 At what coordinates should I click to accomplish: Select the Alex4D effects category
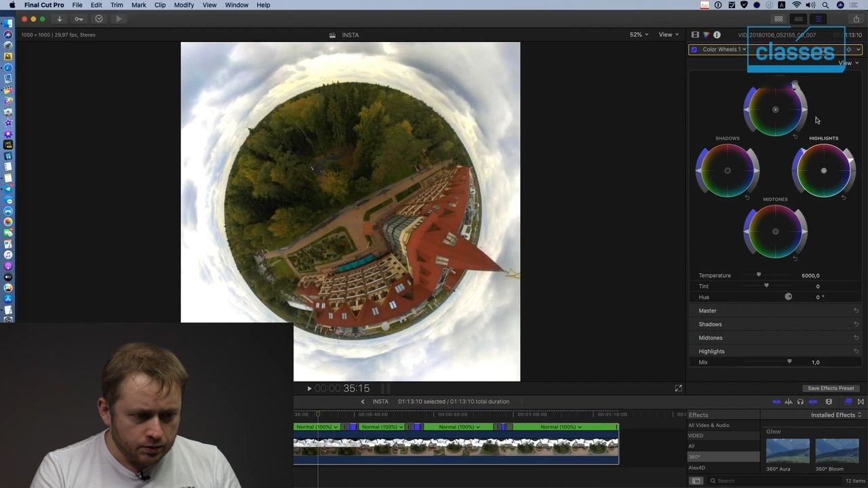click(696, 468)
